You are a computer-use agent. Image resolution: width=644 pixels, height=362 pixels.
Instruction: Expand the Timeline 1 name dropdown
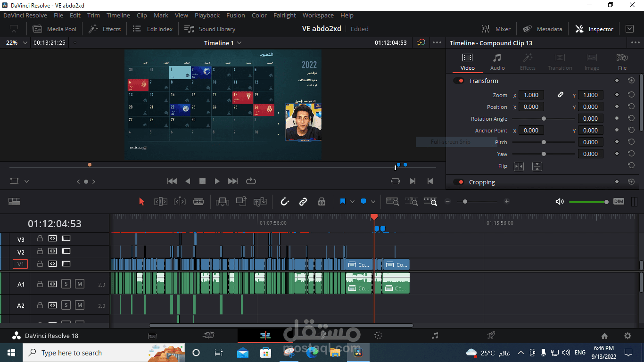pos(239,43)
